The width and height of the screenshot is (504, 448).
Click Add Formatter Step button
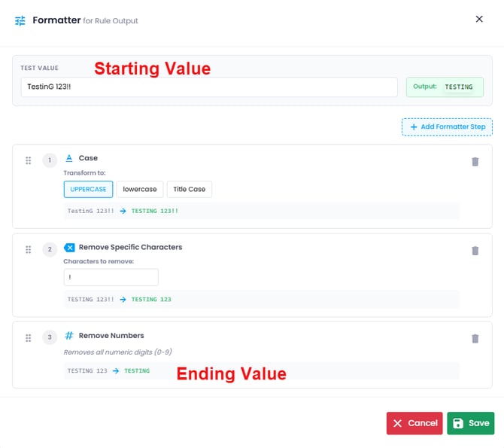(447, 127)
